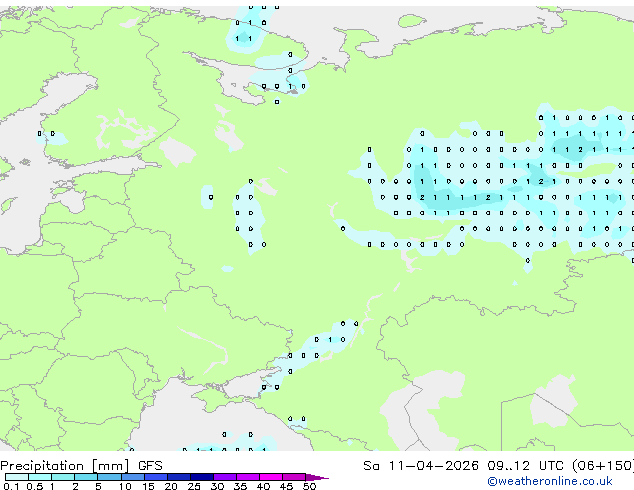The height and width of the screenshot is (490, 634).
Task: Select the 35–40 mm legend swatch
Action: (x=247, y=477)
